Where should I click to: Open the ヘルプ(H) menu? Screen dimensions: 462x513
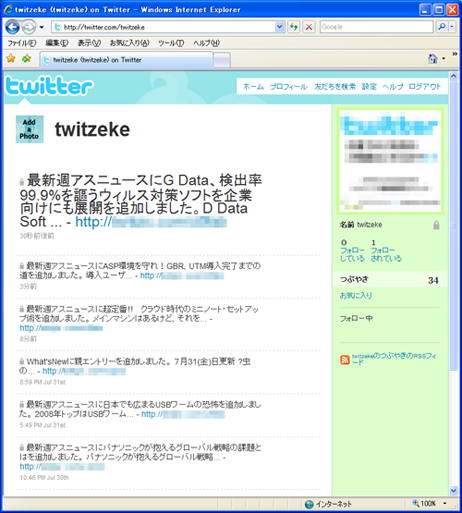tap(206, 43)
